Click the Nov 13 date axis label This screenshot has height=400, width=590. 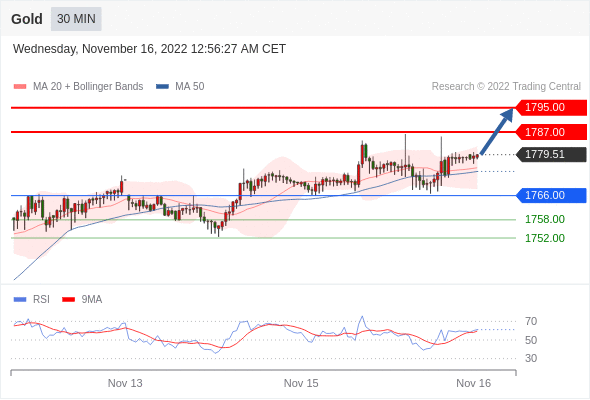(x=125, y=383)
